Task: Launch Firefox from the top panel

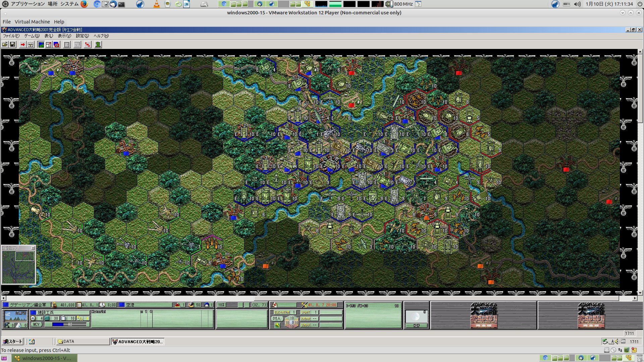Action: tap(84, 4)
